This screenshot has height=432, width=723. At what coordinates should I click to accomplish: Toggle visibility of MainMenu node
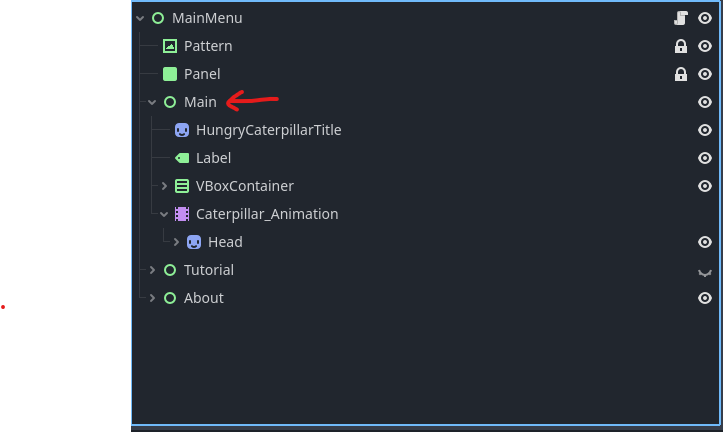point(705,18)
